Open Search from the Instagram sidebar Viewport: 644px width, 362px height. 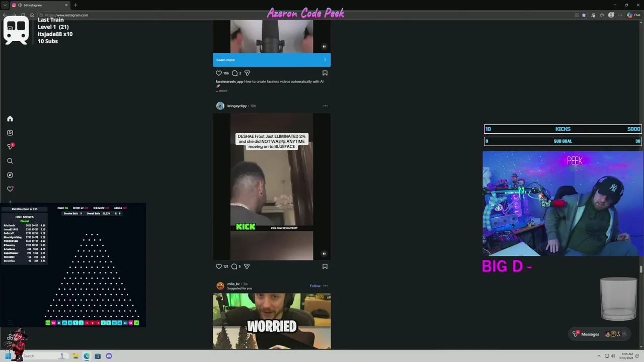(x=10, y=161)
